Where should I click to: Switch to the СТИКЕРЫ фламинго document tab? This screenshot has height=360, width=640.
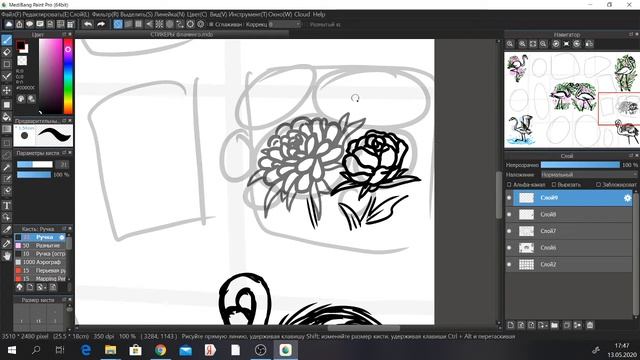pos(182,35)
